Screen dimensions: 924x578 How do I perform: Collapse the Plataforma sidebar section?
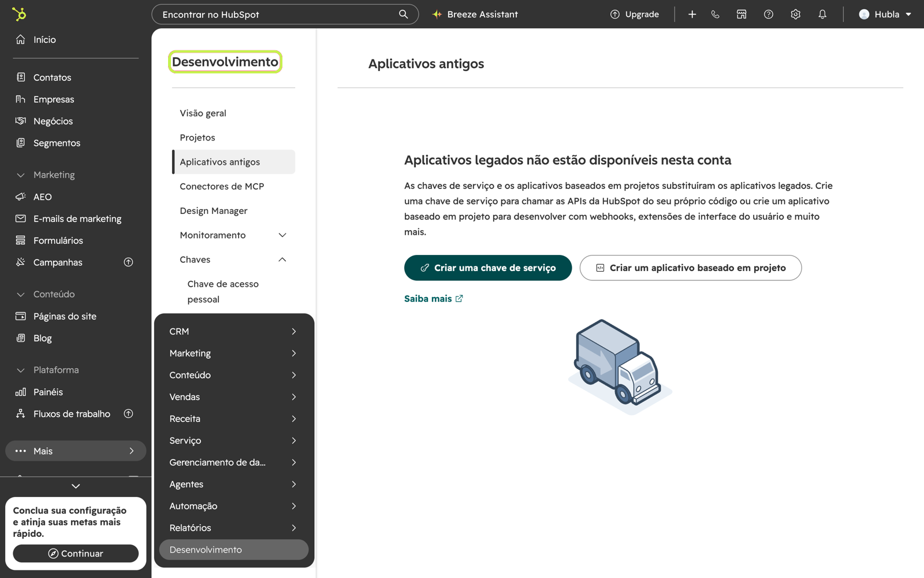pyautogui.click(x=21, y=370)
